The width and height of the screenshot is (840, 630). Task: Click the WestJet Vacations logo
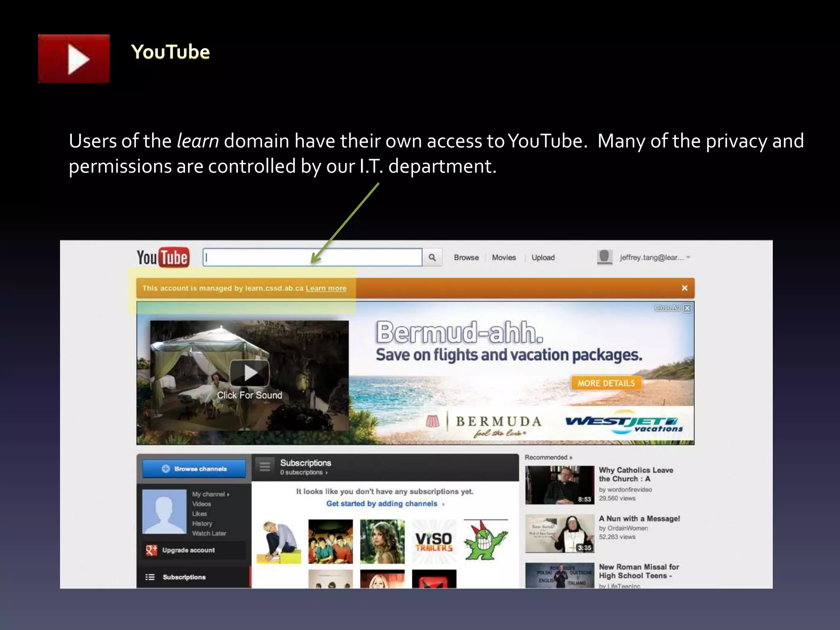coord(624,422)
